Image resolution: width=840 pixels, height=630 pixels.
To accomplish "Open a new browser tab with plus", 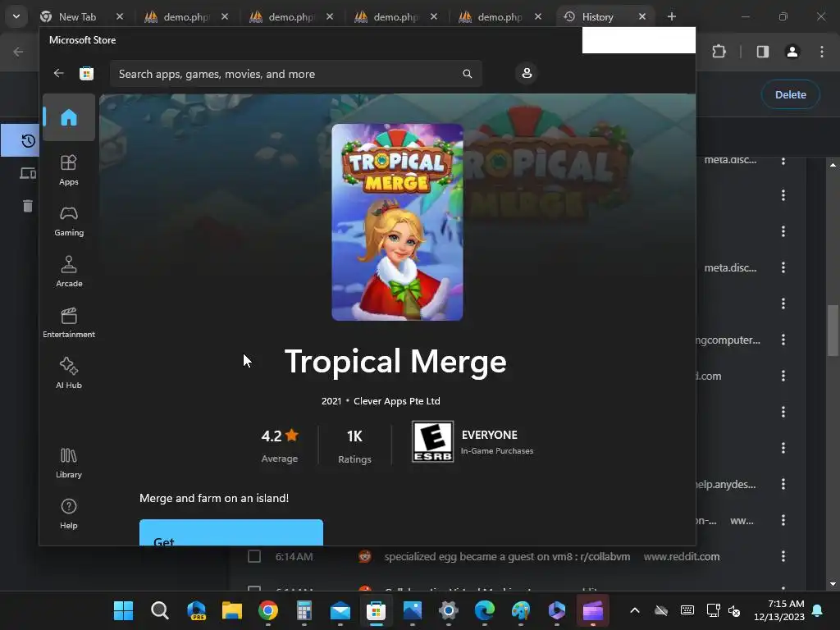I will click(x=671, y=16).
